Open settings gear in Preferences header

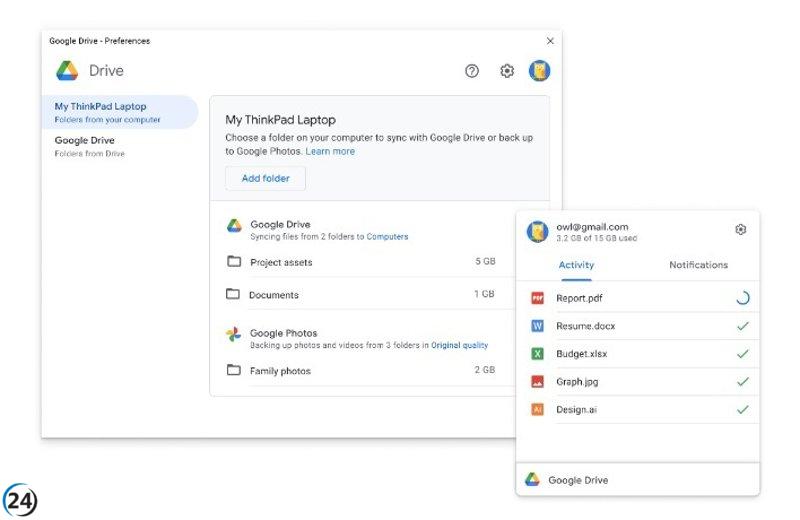(x=507, y=71)
